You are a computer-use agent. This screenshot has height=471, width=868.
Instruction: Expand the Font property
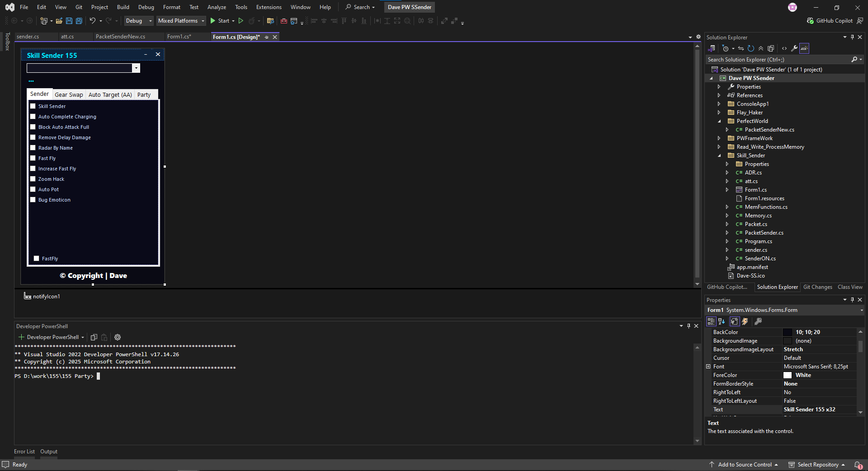pyautogui.click(x=708, y=367)
